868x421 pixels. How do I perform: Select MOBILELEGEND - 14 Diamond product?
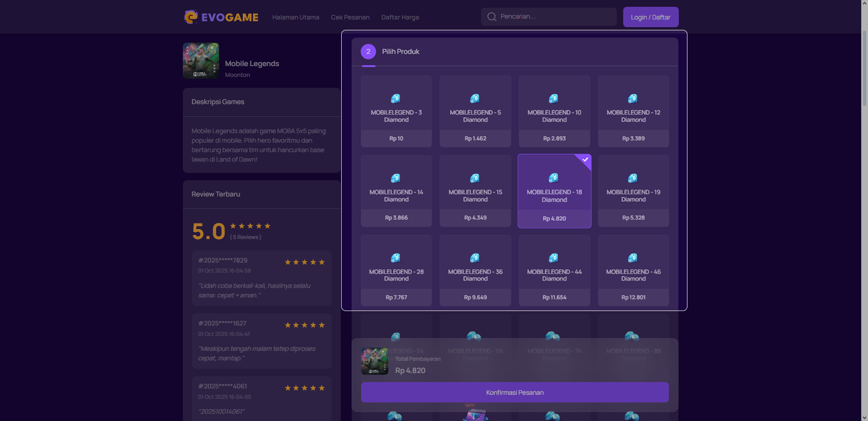point(396,191)
